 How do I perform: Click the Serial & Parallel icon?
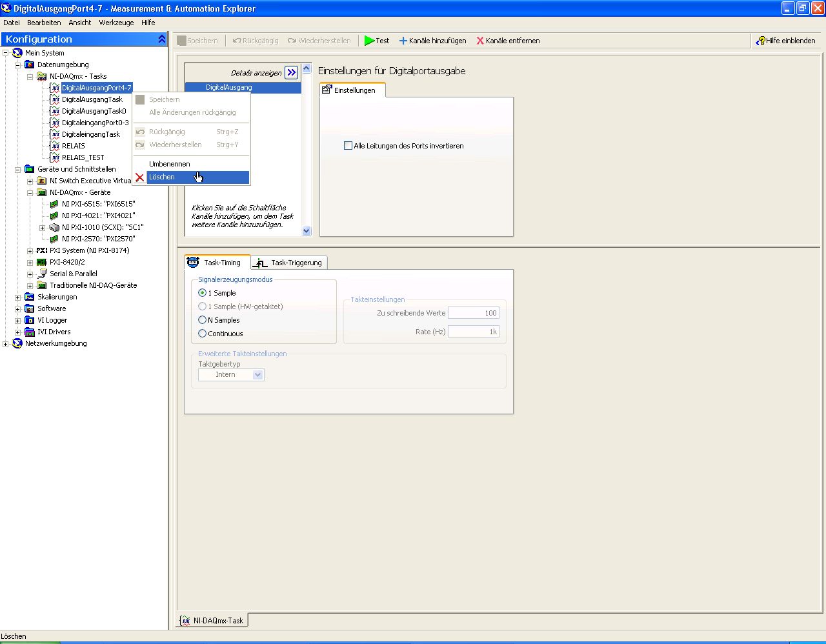pos(42,274)
